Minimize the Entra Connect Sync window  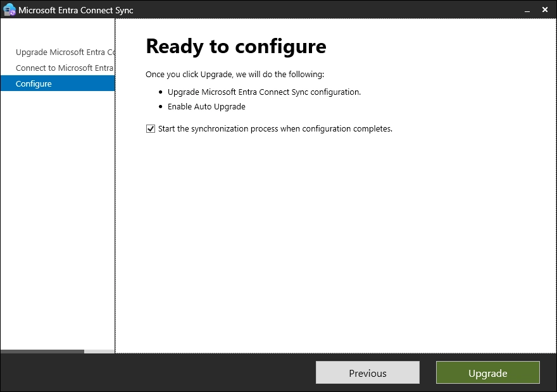tap(526, 10)
